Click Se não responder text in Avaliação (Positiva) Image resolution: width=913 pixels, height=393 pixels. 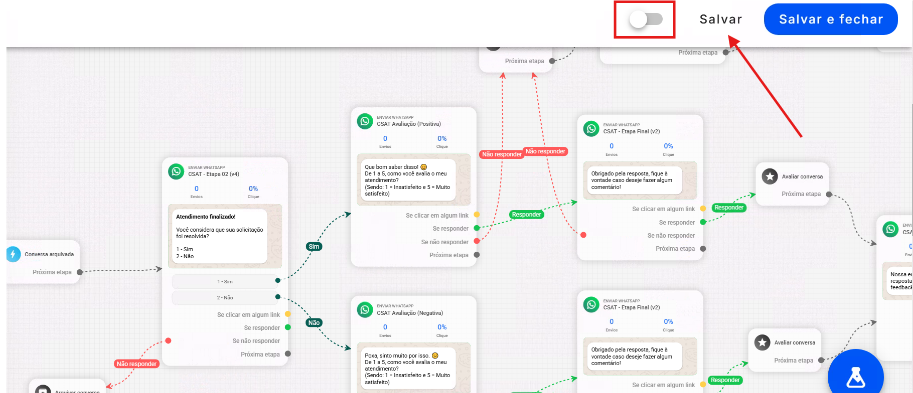pos(445,242)
